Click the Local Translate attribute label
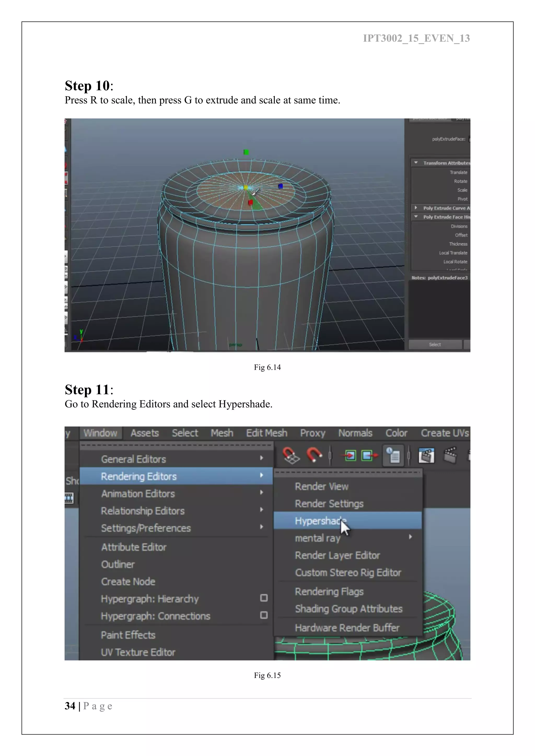This screenshot has width=535, height=756. [453, 253]
